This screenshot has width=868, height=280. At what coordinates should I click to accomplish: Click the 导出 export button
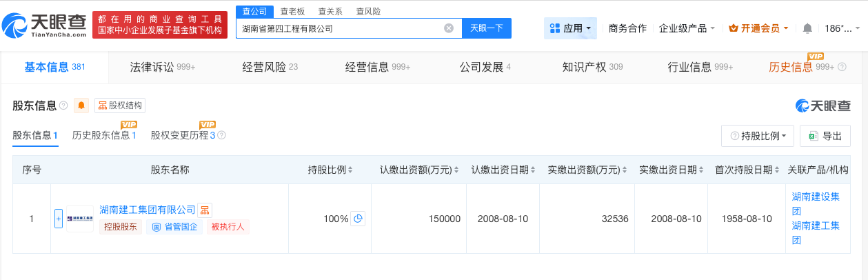click(x=825, y=136)
